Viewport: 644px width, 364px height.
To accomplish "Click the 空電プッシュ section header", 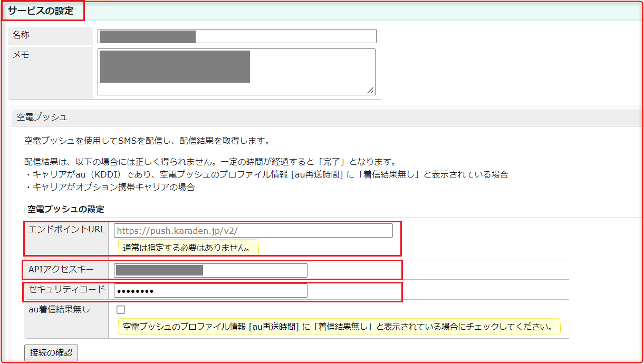I will coord(42,117).
